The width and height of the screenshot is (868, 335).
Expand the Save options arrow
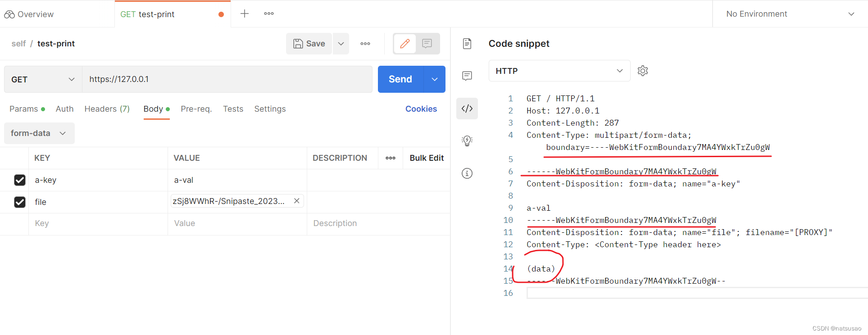[341, 44]
